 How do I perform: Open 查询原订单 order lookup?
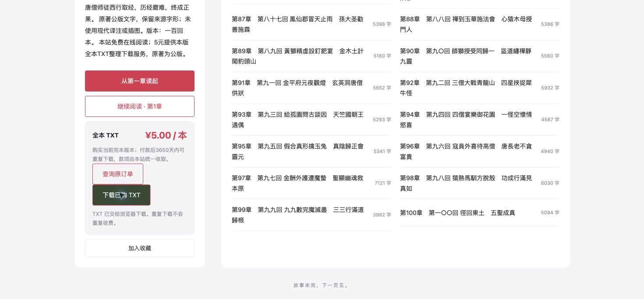[x=118, y=174]
